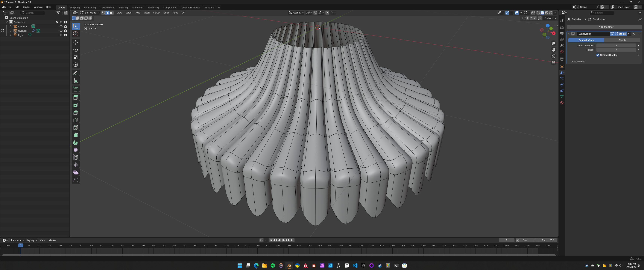The image size is (644, 270).
Task: Click the Add Modifier button
Action: point(604,27)
